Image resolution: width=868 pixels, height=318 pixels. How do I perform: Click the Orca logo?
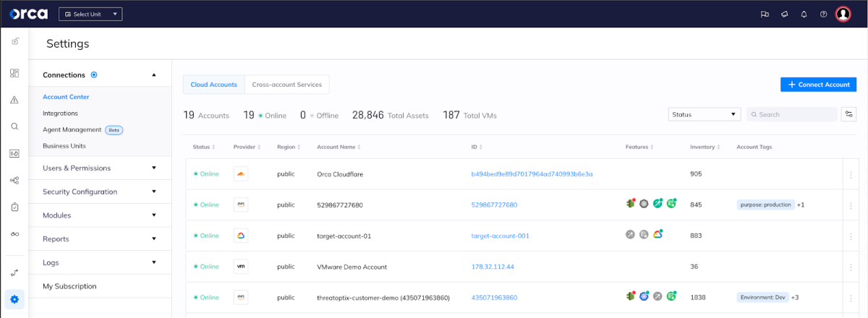[29, 14]
